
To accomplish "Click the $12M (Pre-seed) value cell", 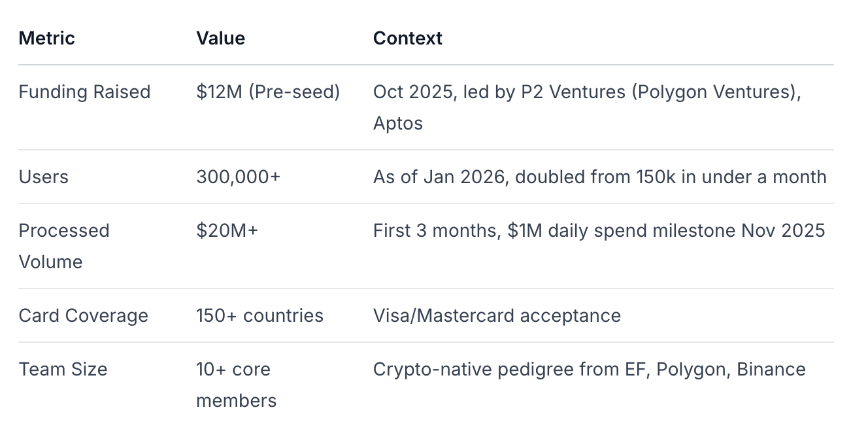I will pos(268,92).
